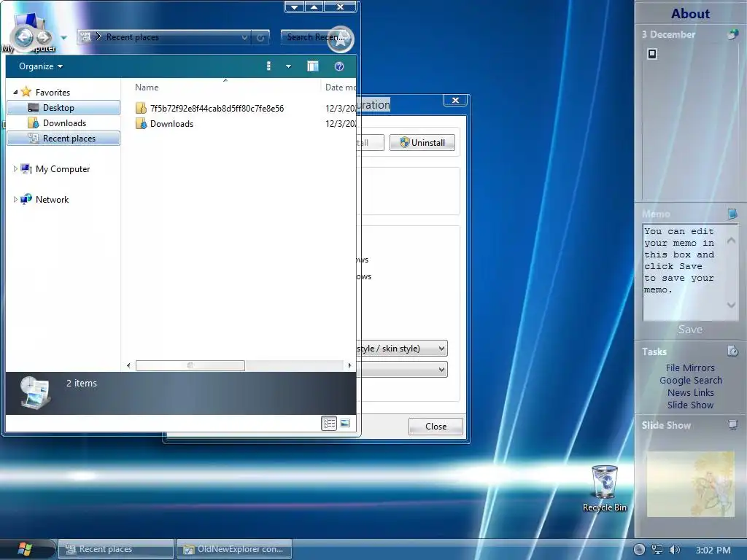Select Recent places in navigation pane

(64, 138)
